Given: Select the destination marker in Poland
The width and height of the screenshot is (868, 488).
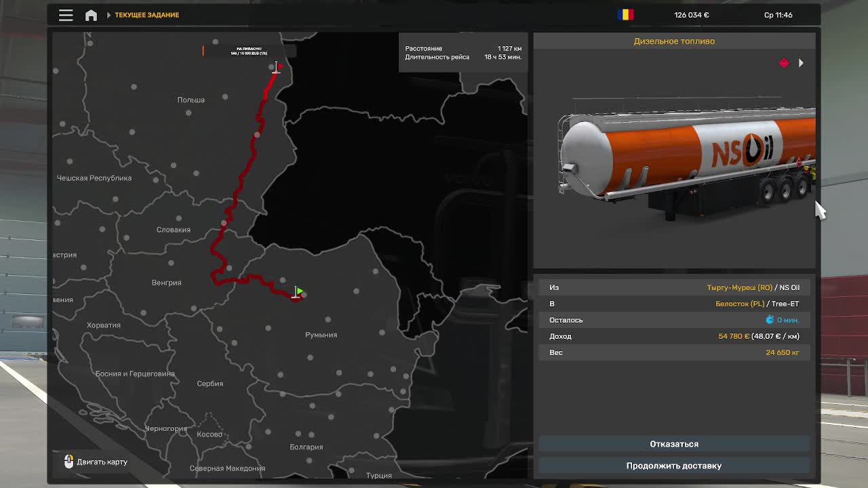Looking at the screenshot, I should click(276, 67).
